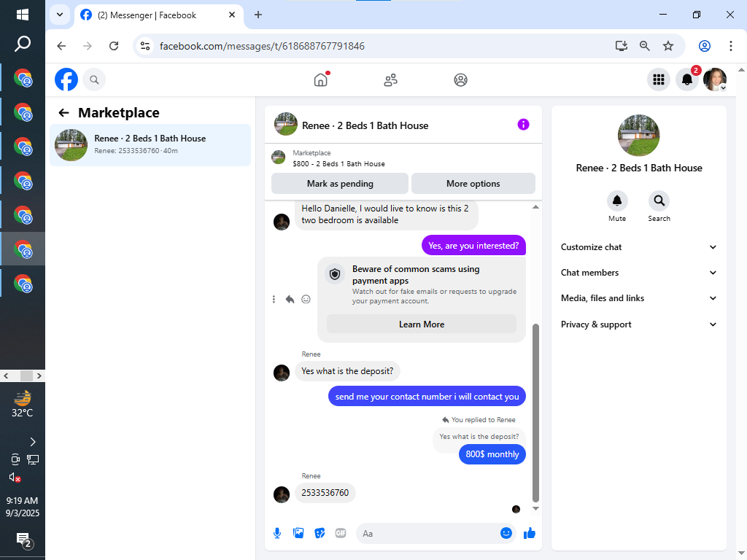Expand Privacy & support section
Image resolution: width=747 pixels, height=560 pixels.
[x=638, y=324]
